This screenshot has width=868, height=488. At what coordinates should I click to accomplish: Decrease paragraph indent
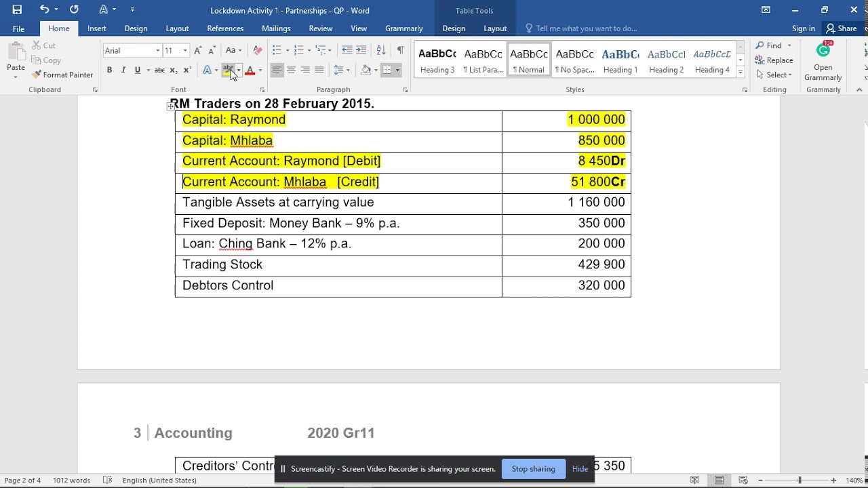(347, 50)
